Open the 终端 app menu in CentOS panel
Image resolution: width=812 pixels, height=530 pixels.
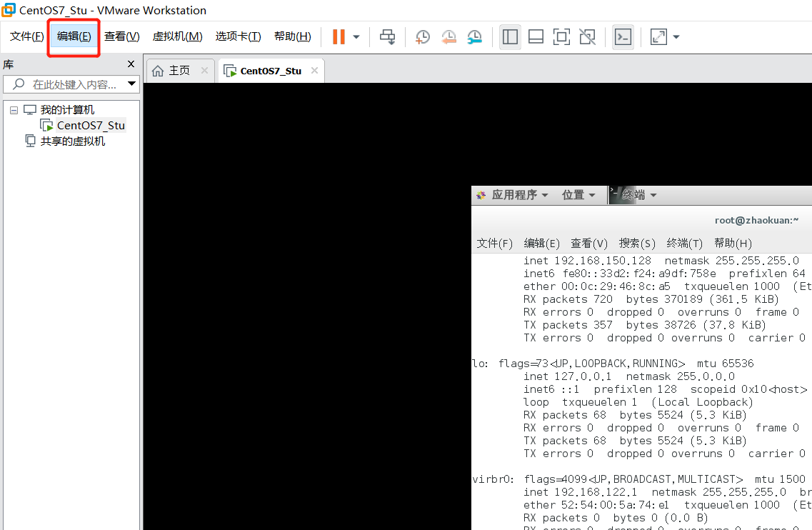coord(639,195)
